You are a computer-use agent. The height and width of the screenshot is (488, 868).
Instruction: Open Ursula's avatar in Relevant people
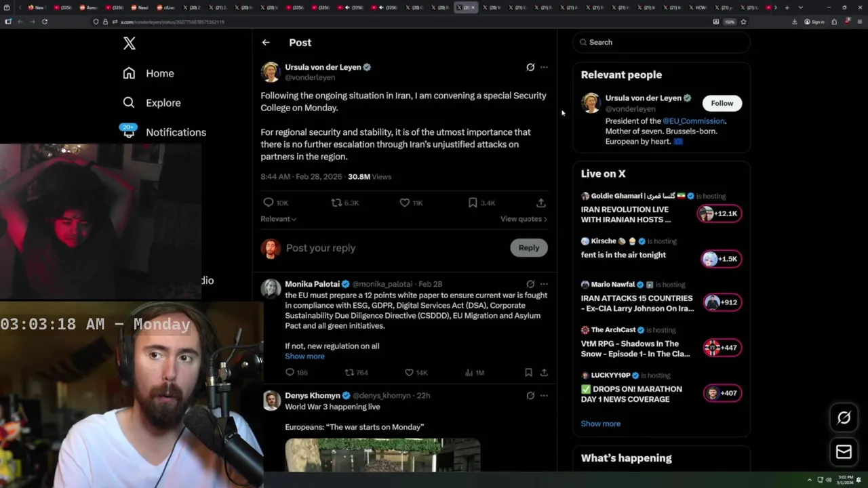[x=591, y=103]
